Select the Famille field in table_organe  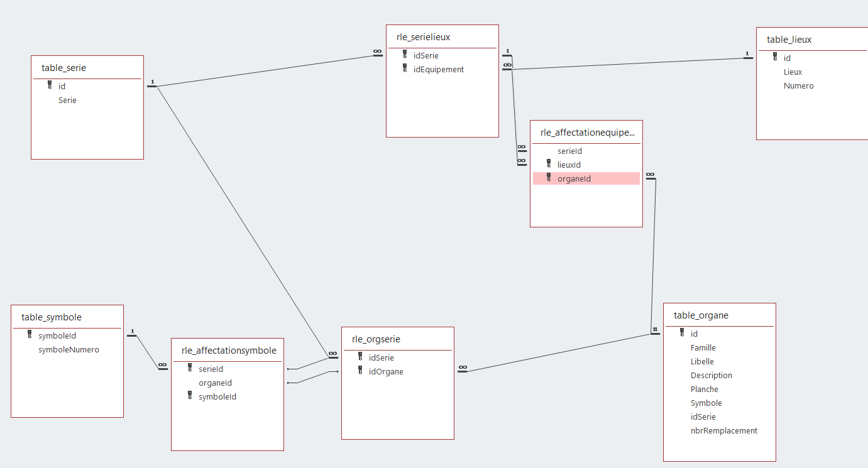pos(703,347)
